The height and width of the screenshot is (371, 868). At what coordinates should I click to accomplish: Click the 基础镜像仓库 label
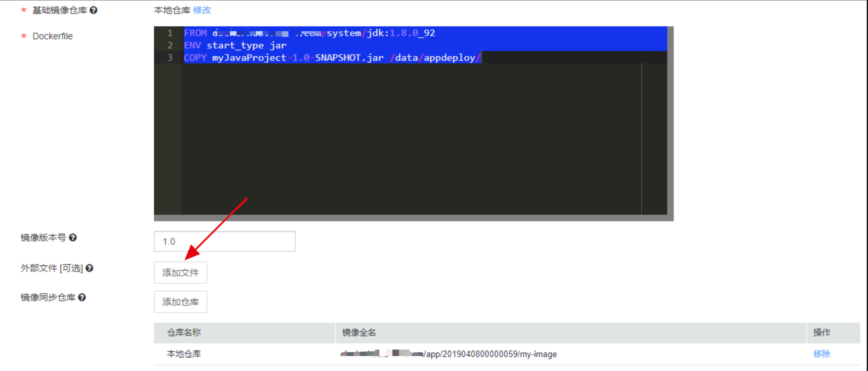click(x=60, y=10)
